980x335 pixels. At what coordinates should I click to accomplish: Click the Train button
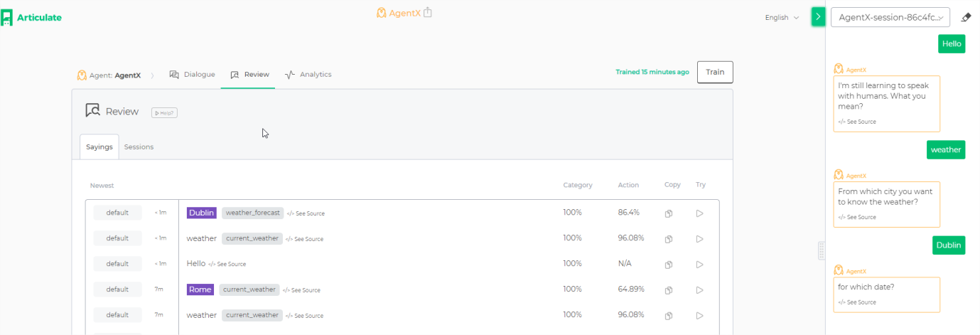(x=715, y=72)
